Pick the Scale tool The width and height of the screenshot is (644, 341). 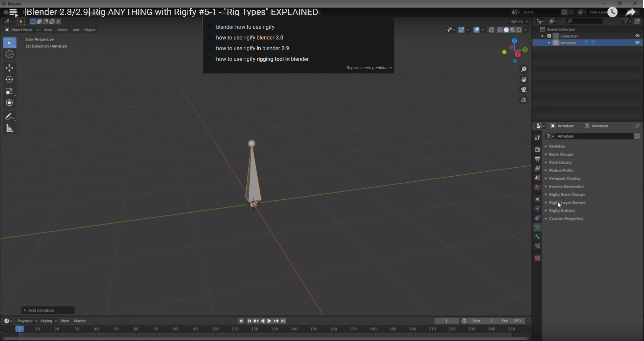click(x=9, y=91)
